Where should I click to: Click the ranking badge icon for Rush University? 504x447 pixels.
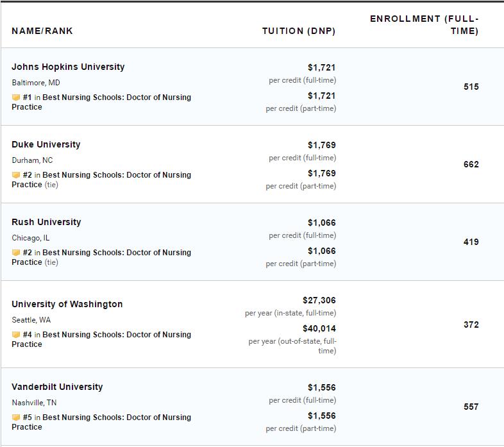pyautogui.click(x=16, y=253)
